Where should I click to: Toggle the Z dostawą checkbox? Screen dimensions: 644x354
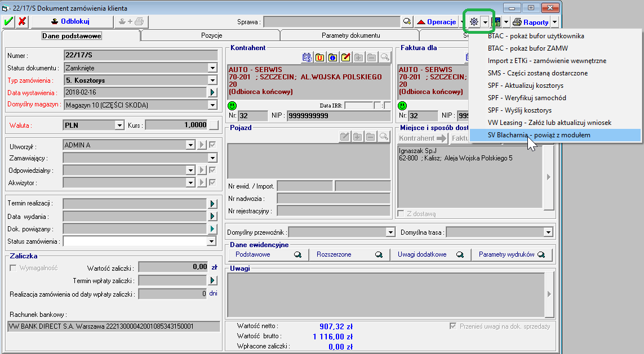(x=401, y=214)
